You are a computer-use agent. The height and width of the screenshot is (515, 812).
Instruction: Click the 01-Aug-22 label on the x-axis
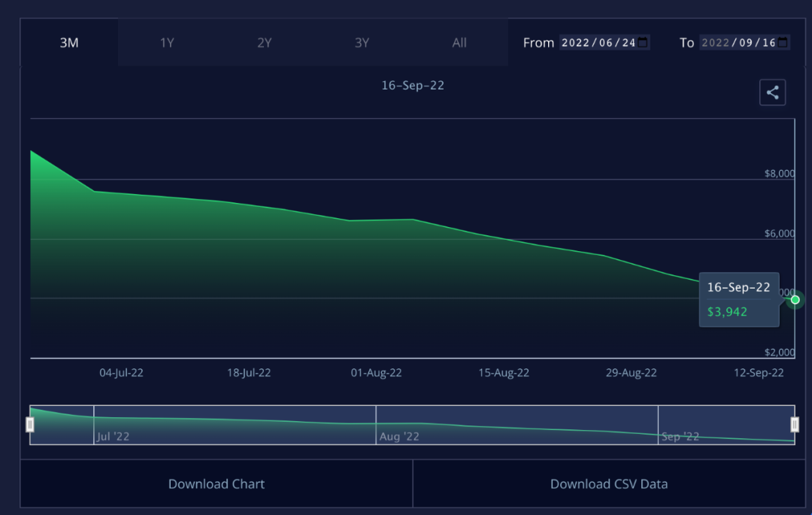tap(376, 373)
